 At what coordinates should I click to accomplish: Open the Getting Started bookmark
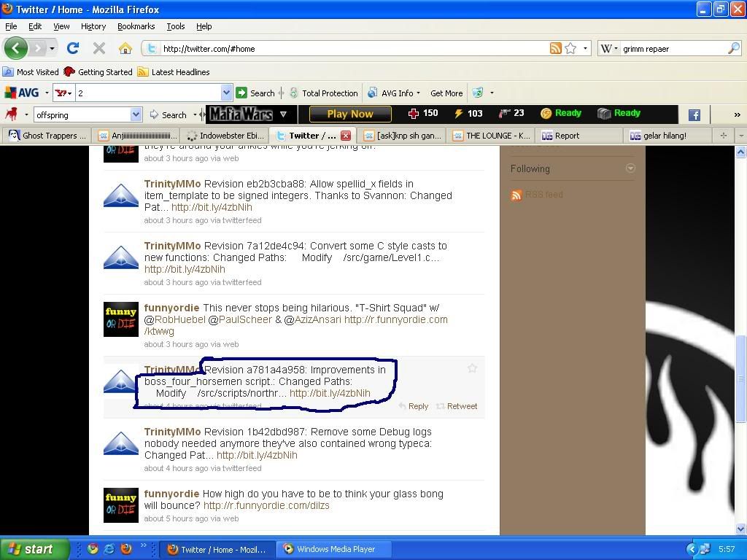point(98,72)
